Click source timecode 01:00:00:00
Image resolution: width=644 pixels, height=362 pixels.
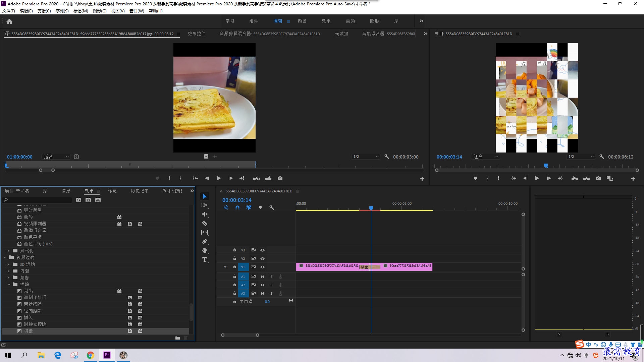coord(20,157)
